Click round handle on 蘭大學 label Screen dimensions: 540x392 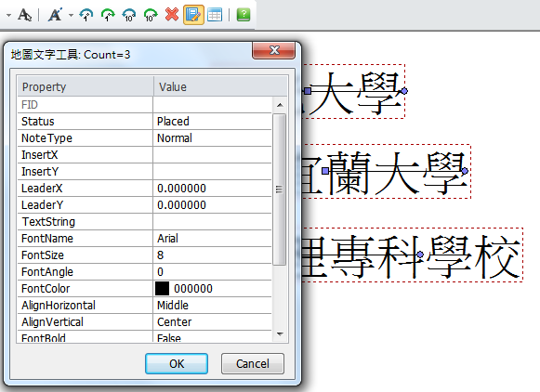(465, 171)
